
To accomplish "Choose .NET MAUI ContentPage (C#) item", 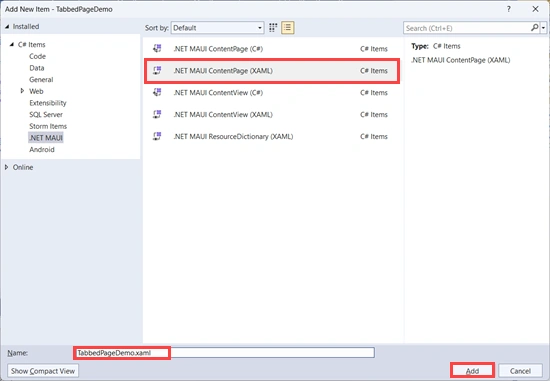I will click(272, 48).
